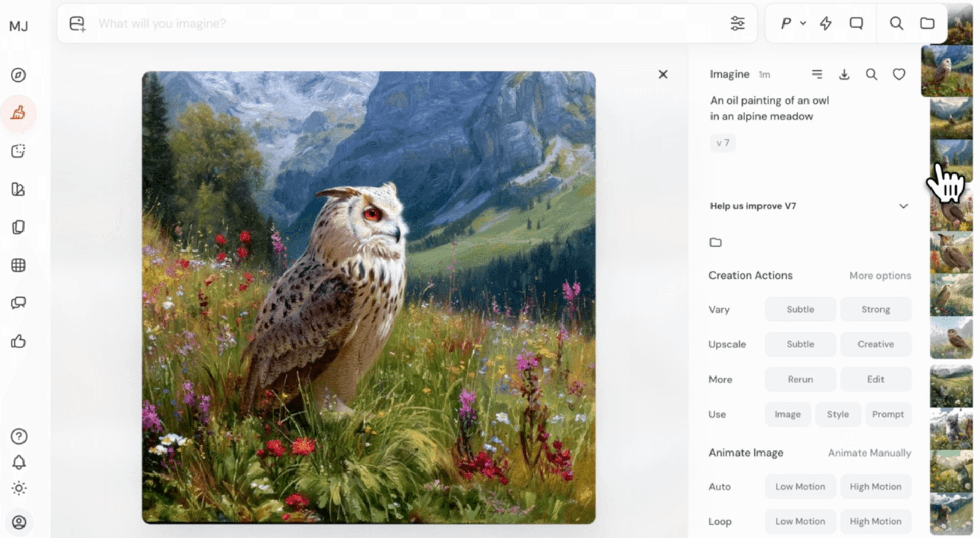980x551 pixels.
Task: Click Auto High Motion button
Action: [875, 487]
